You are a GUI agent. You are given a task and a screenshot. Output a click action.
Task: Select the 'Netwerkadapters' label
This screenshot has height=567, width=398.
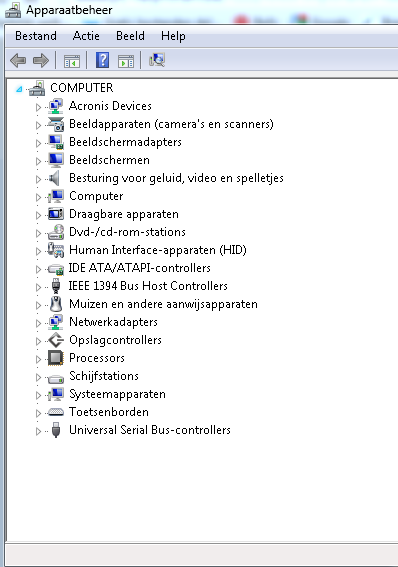coord(113,322)
